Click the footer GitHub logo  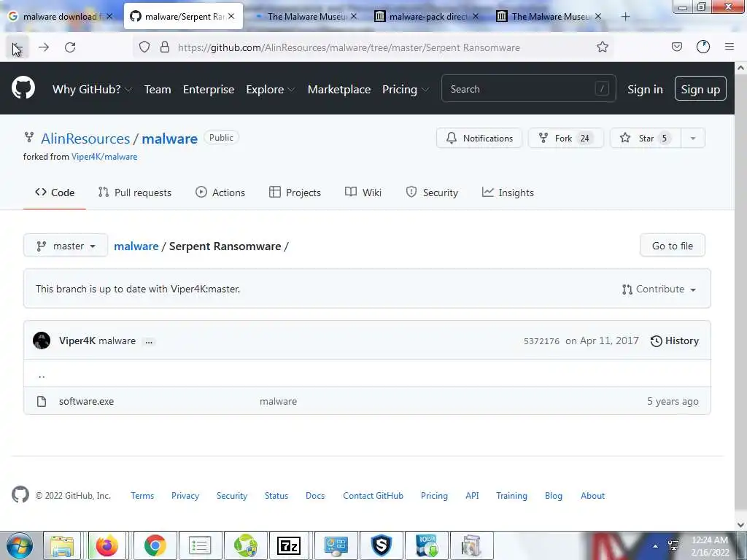(20, 495)
